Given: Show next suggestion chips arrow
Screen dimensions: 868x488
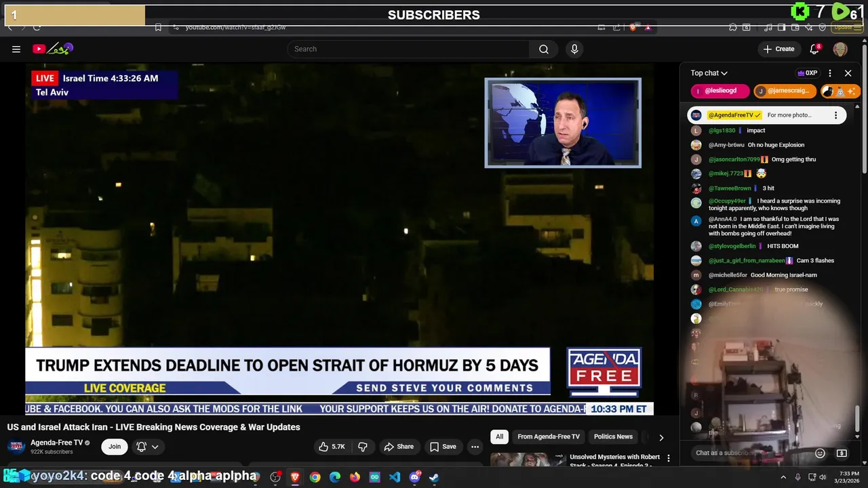Looking at the screenshot, I should click(661, 437).
